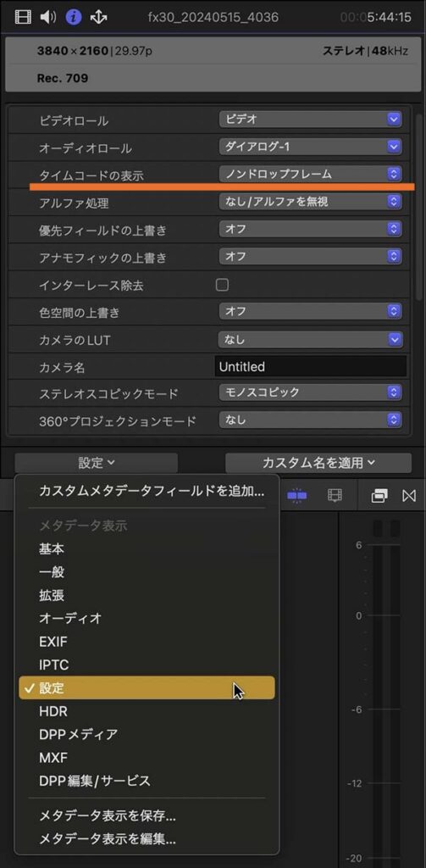Viewport: 426px width, 868px height.
Task: Click the blue skimming icon beside the menu
Action: [x=297, y=495]
